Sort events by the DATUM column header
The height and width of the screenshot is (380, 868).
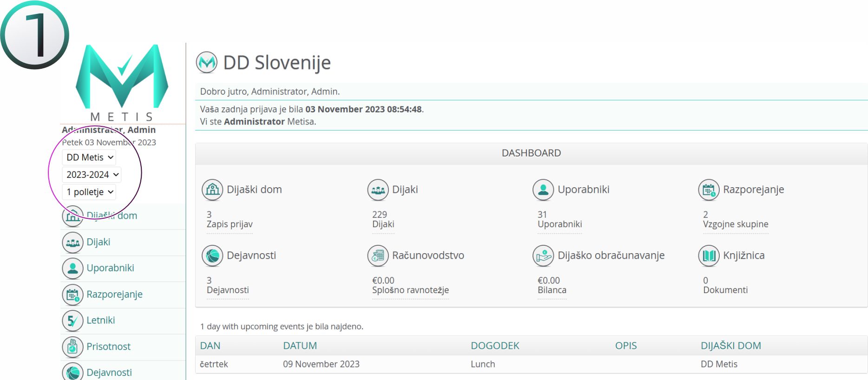(x=300, y=346)
